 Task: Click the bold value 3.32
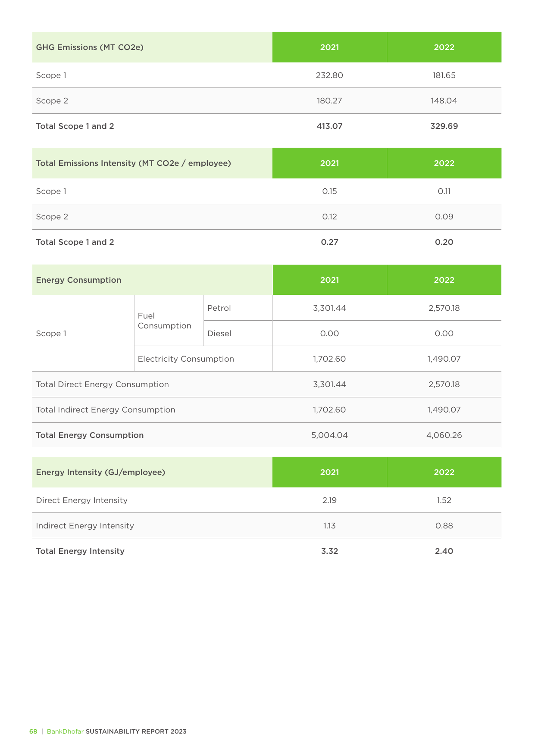(329, 551)
